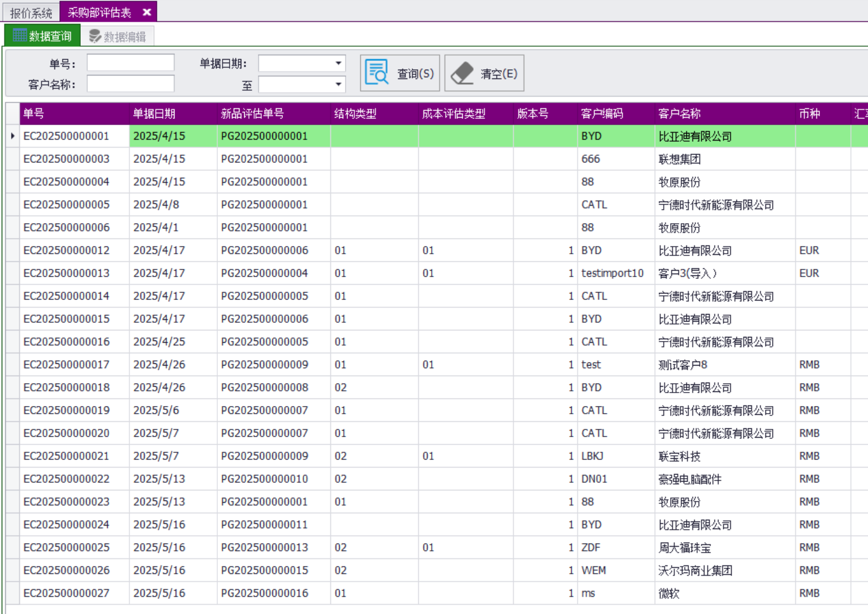Open the 单据日期 start date dropdown
The image size is (868, 614).
point(338,63)
